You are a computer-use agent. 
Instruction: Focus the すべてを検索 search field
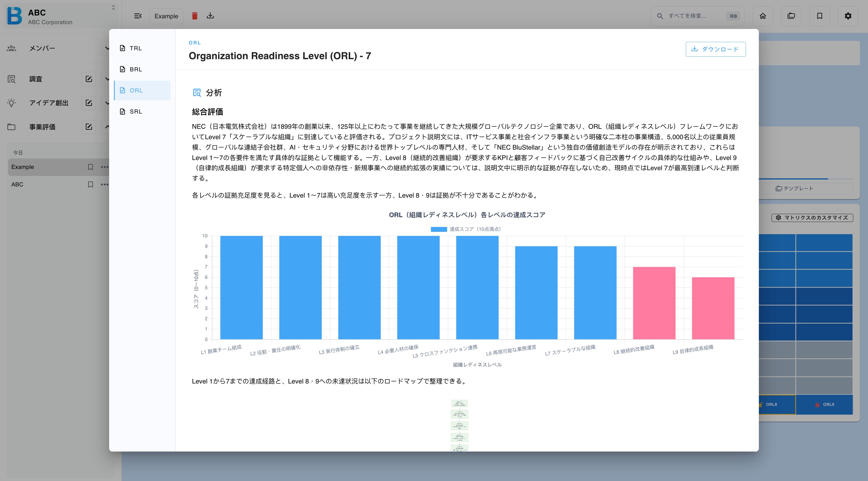(x=697, y=16)
